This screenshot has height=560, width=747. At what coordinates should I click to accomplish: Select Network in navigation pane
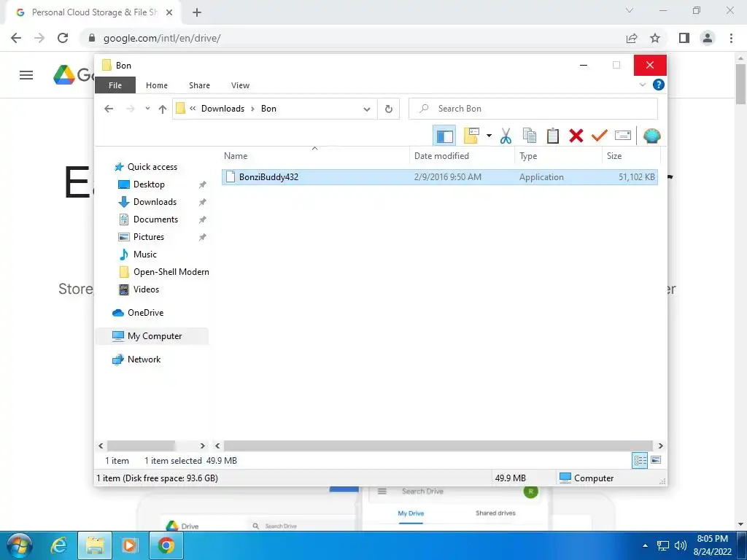(x=144, y=359)
